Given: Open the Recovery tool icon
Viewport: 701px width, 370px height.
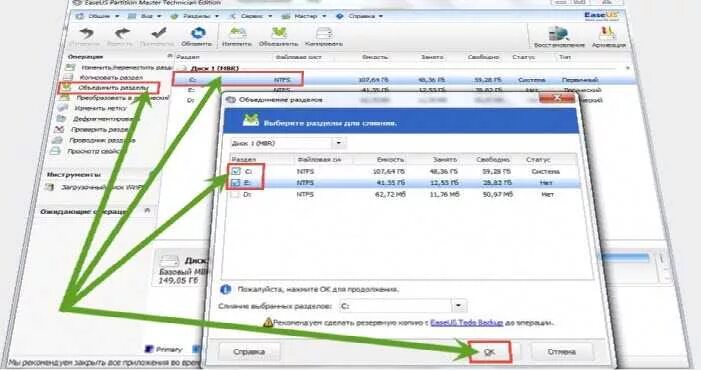Looking at the screenshot, I should pos(558,33).
